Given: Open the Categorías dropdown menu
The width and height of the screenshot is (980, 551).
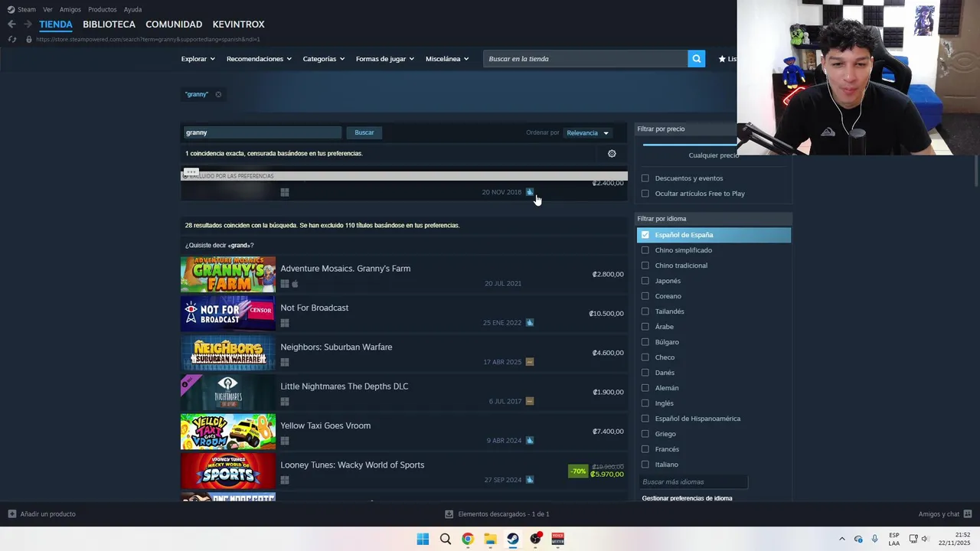Looking at the screenshot, I should [324, 59].
